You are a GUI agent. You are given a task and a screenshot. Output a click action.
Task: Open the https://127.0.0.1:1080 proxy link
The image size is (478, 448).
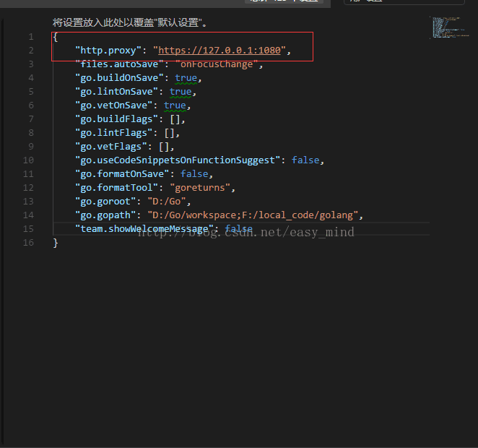[x=220, y=51]
